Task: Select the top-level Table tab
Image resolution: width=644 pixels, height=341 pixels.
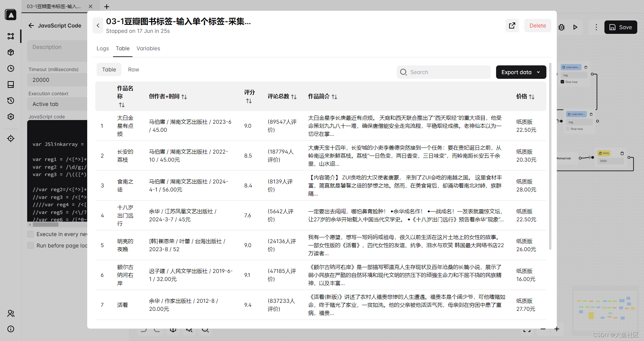Action: (123, 48)
